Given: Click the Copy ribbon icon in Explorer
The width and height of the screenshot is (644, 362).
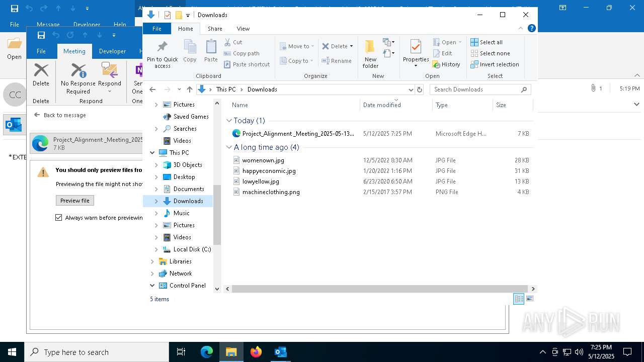Looking at the screenshot, I should (x=190, y=51).
